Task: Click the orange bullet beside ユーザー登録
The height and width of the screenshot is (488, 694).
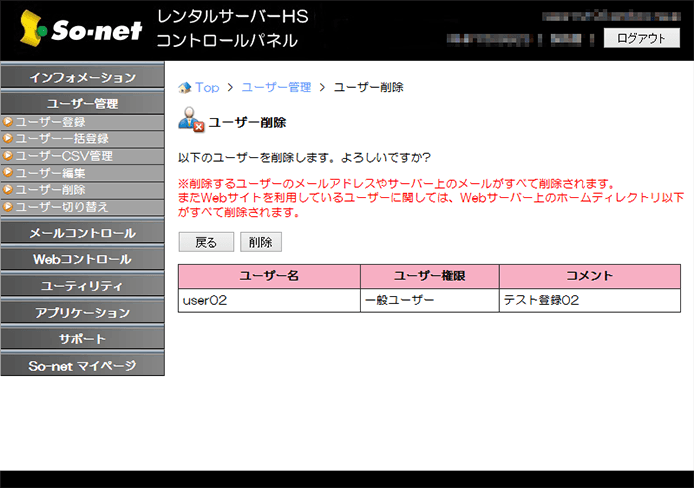Action: click(8, 122)
